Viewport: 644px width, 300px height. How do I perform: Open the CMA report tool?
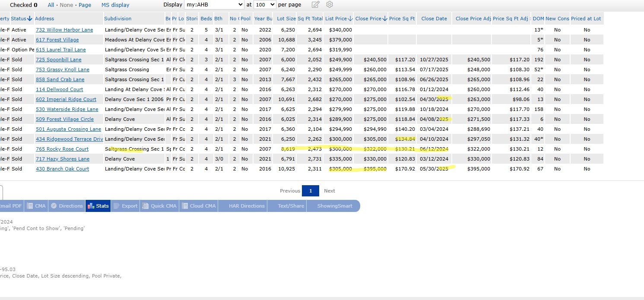tap(36, 206)
